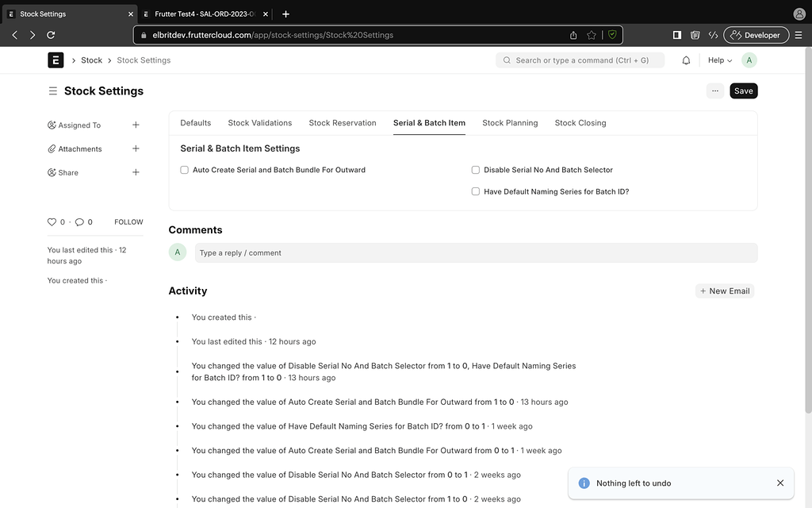Switch to the Stock Planning tab
Image resolution: width=812 pixels, height=508 pixels.
(509, 122)
